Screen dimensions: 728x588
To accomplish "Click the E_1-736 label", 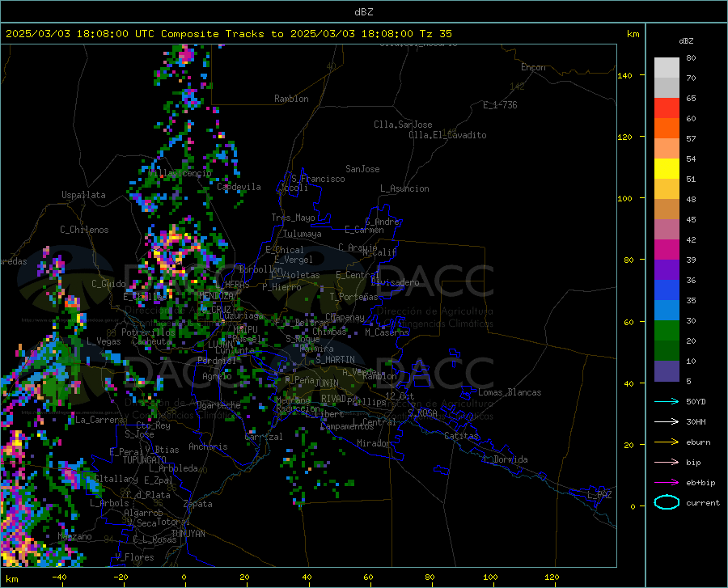I will pyautogui.click(x=500, y=105).
